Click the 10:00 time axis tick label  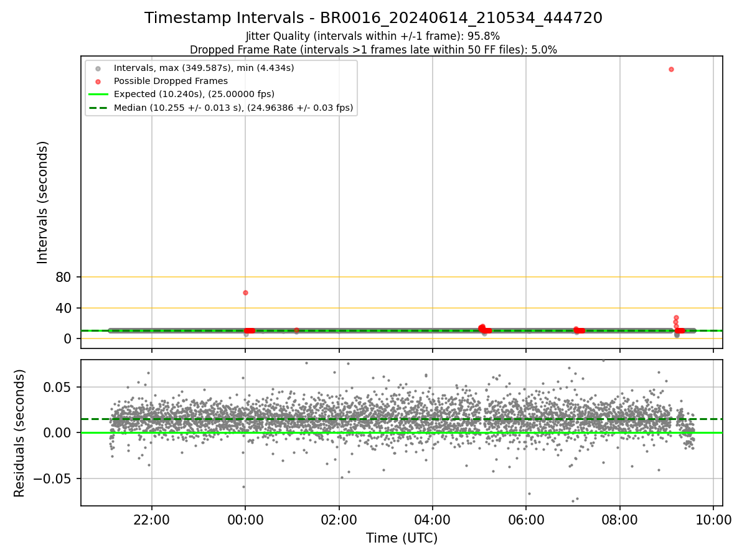[x=713, y=520]
